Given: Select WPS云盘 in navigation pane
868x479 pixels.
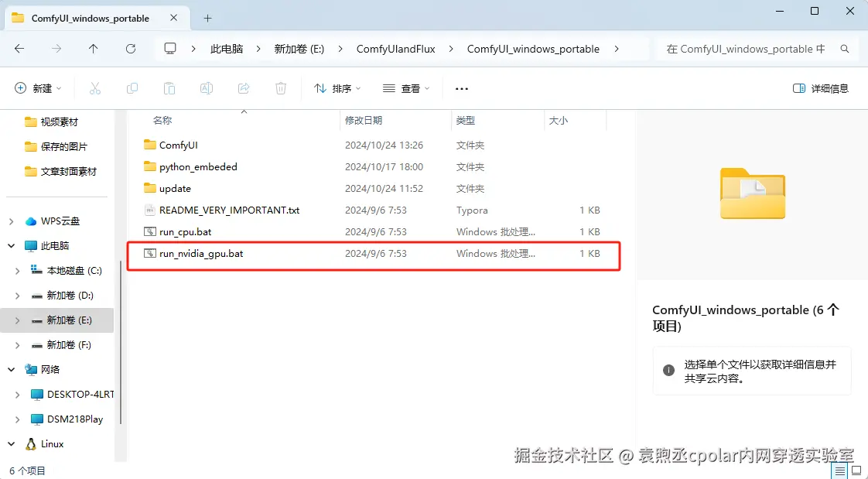Looking at the screenshot, I should (x=53, y=221).
